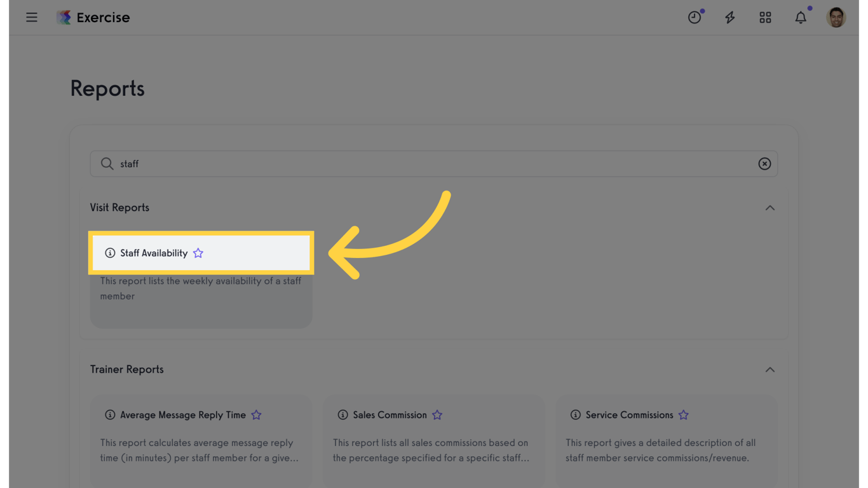Star the Service Commissions report
The height and width of the screenshot is (488, 868).
[x=684, y=415]
